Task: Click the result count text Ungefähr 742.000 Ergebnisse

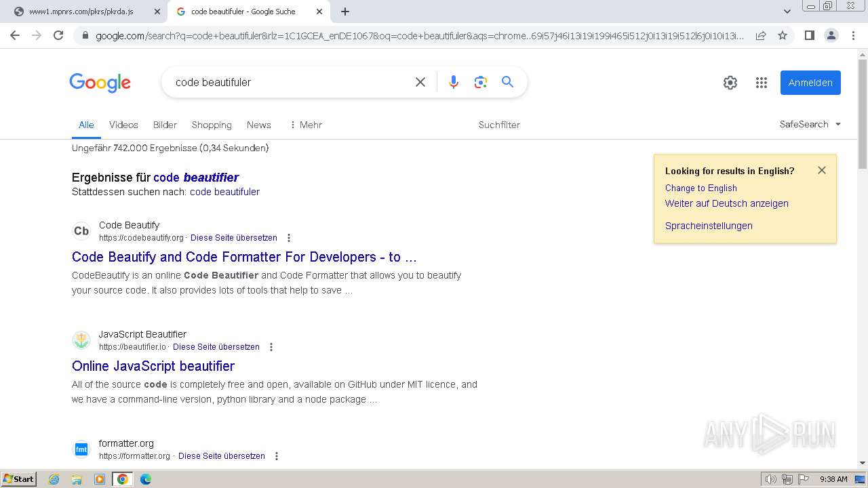Action: [170, 148]
